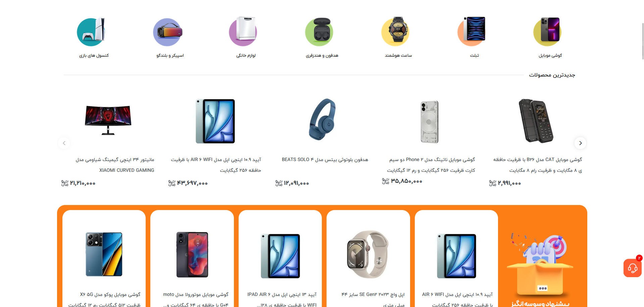This screenshot has width=644, height=307.
Task: Open the tablet category icon
Action: click(x=472, y=31)
